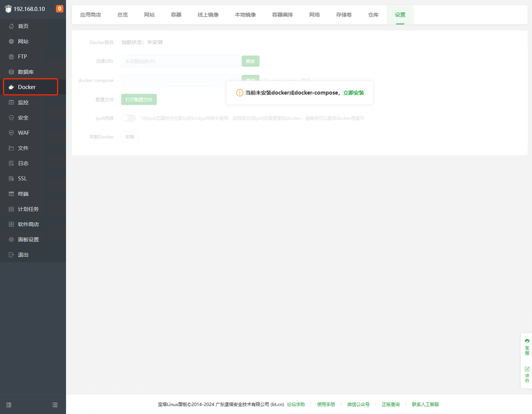The width and height of the screenshot is (532, 414).
Task: Click the feedback edit icon at right
Action: tap(527, 369)
